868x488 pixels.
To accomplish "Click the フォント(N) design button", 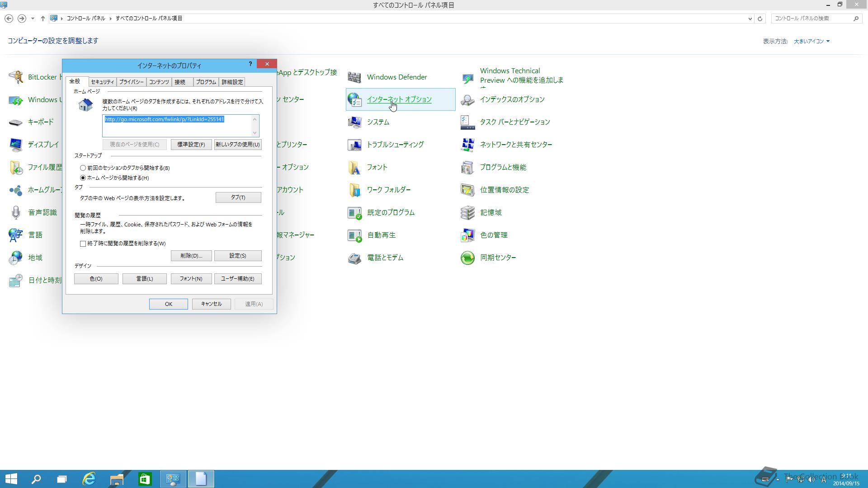I will [x=191, y=279].
